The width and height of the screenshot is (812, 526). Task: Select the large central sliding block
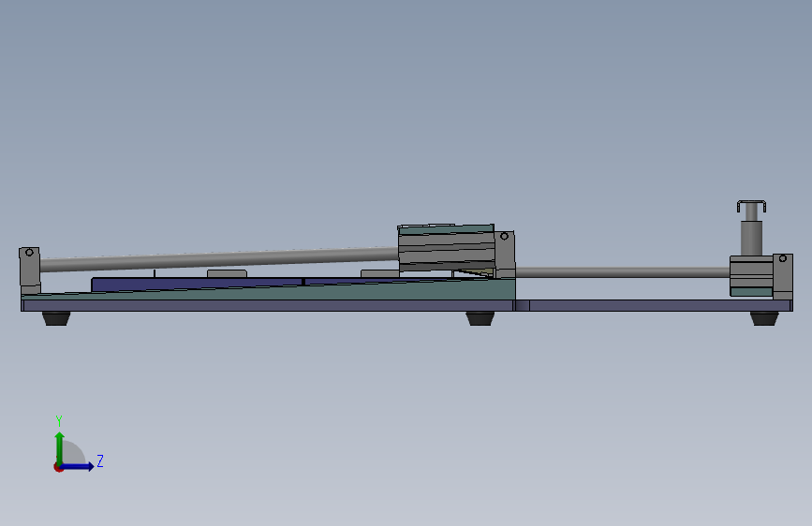click(447, 249)
